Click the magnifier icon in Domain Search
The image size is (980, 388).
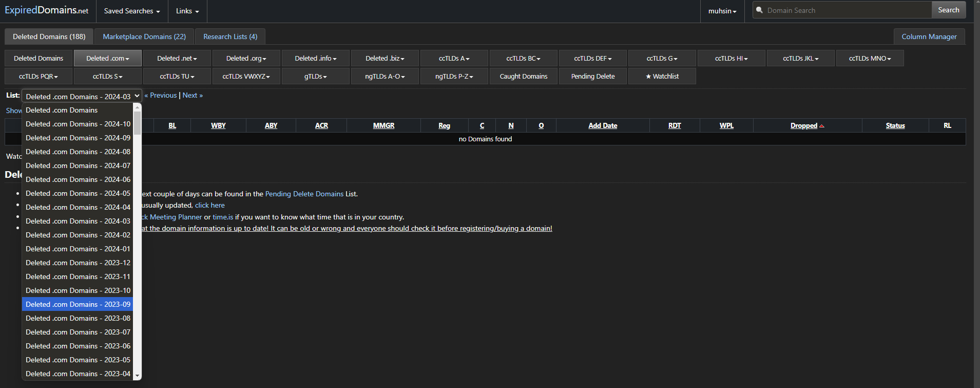[x=759, y=10]
